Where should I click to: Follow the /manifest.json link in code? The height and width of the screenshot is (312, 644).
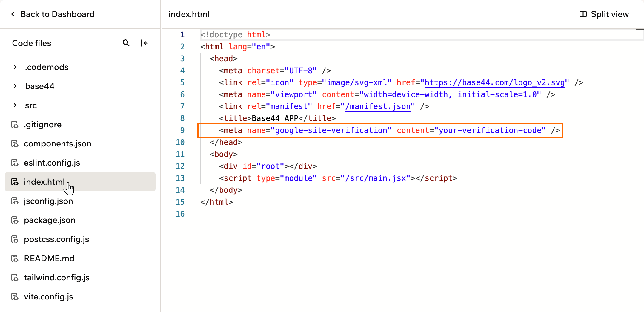pos(378,106)
